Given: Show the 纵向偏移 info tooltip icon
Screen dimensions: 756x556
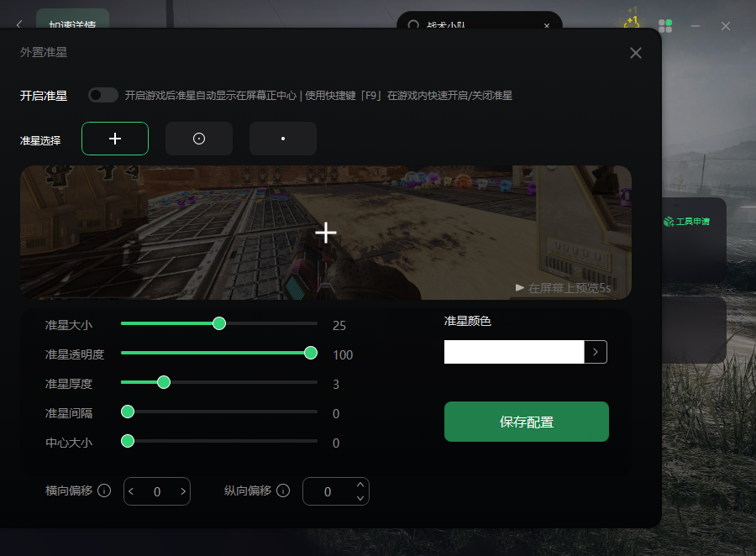Looking at the screenshot, I should (x=283, y=490).
